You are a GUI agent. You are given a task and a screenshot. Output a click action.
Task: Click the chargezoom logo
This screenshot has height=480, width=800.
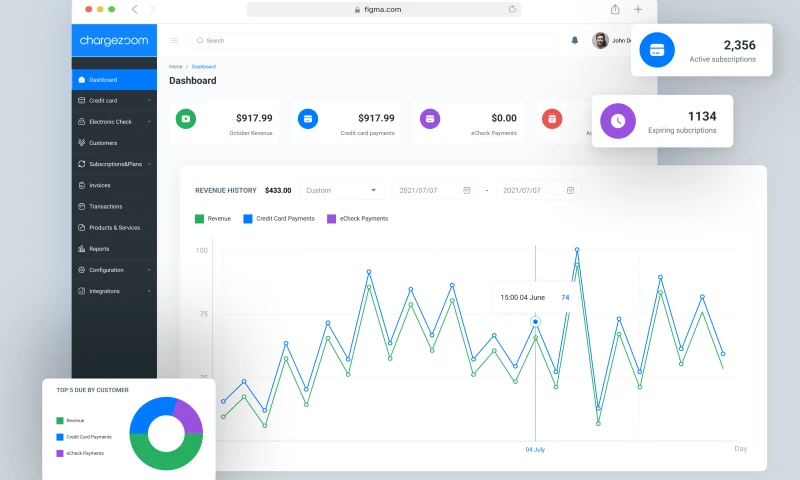[114, 40]
